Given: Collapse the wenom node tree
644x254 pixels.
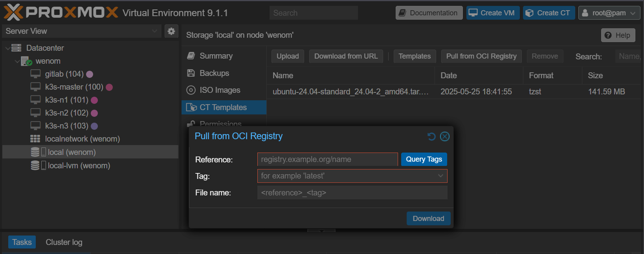Looking at the screenshot, I should (x=17, y=61).
